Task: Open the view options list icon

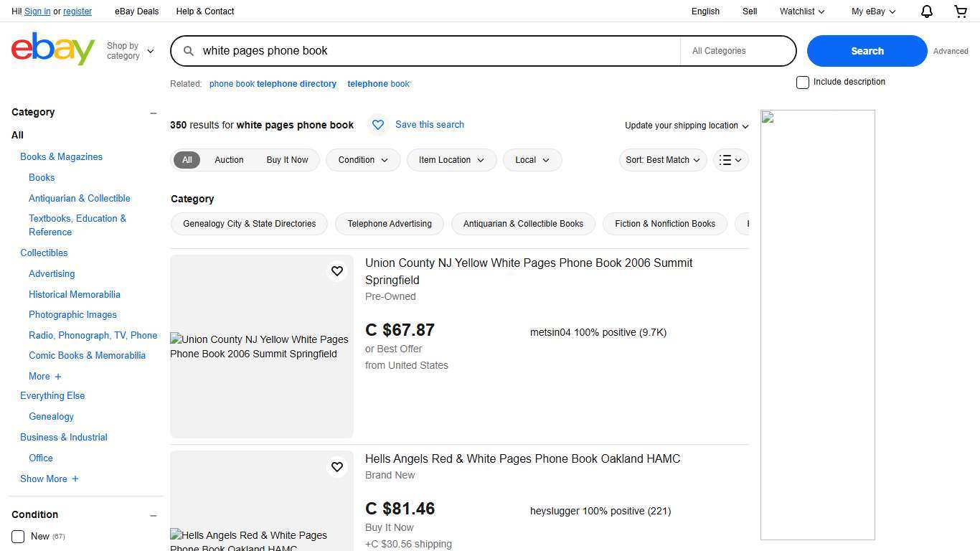Action: 730,159
